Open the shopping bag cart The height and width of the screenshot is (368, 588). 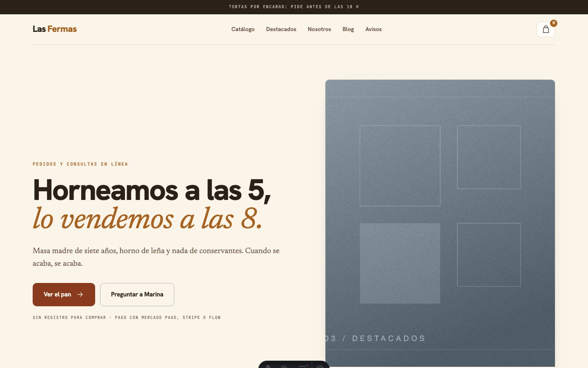click(x=546, y=29)
